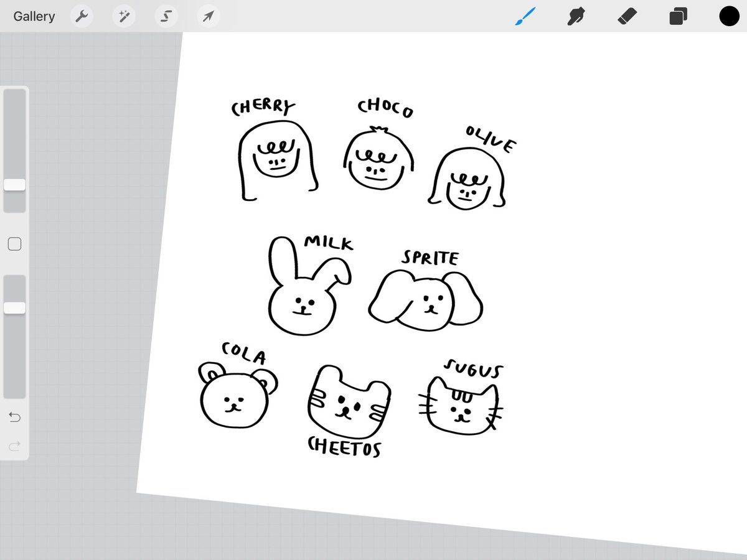Click the CHEETOS tiger drawing head
Viewport: 747px width, 560px height.
coord(349,402)
